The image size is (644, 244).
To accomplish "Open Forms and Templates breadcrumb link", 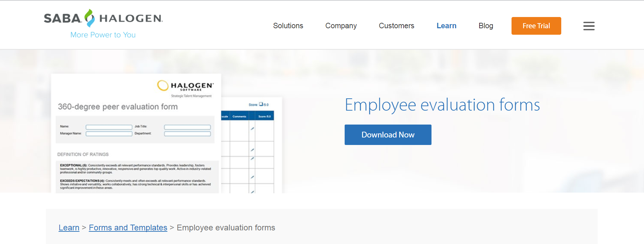I will (128, 228).
